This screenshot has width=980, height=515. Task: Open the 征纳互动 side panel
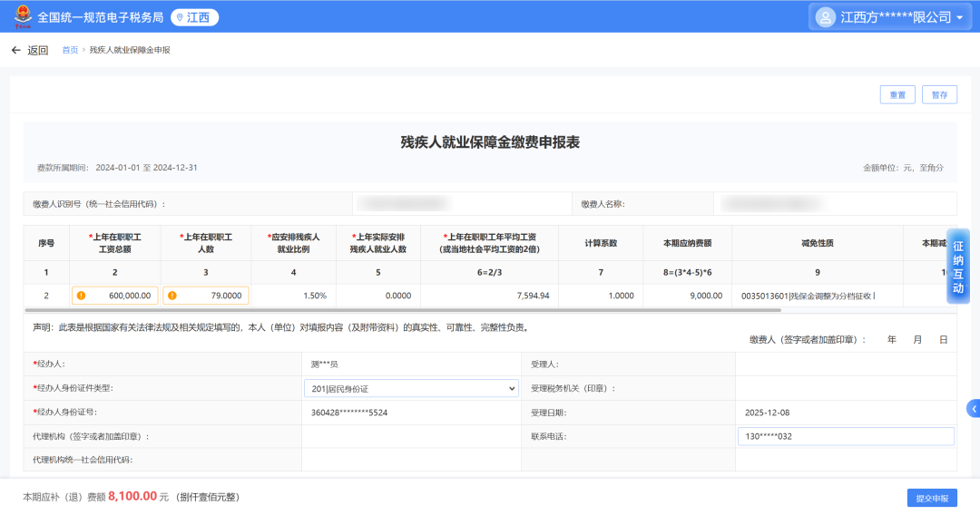coord(958,267)
